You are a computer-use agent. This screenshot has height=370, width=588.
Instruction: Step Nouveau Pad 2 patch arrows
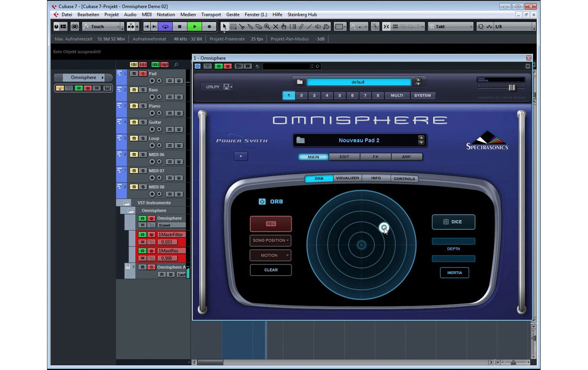tap(421, 140)
